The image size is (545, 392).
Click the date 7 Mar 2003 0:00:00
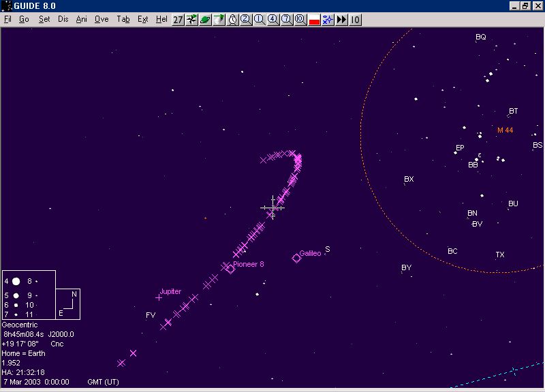pyautogui.click(x=36, y=382)
